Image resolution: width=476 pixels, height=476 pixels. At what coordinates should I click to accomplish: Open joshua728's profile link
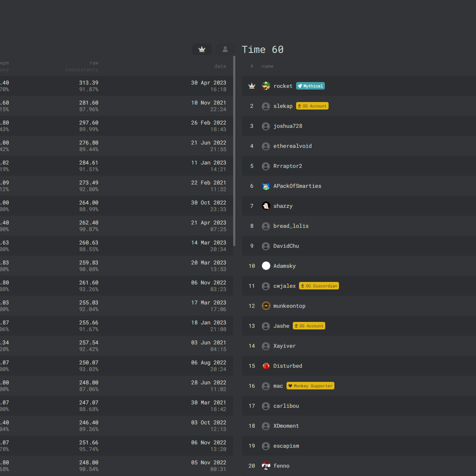coord(288,126)
